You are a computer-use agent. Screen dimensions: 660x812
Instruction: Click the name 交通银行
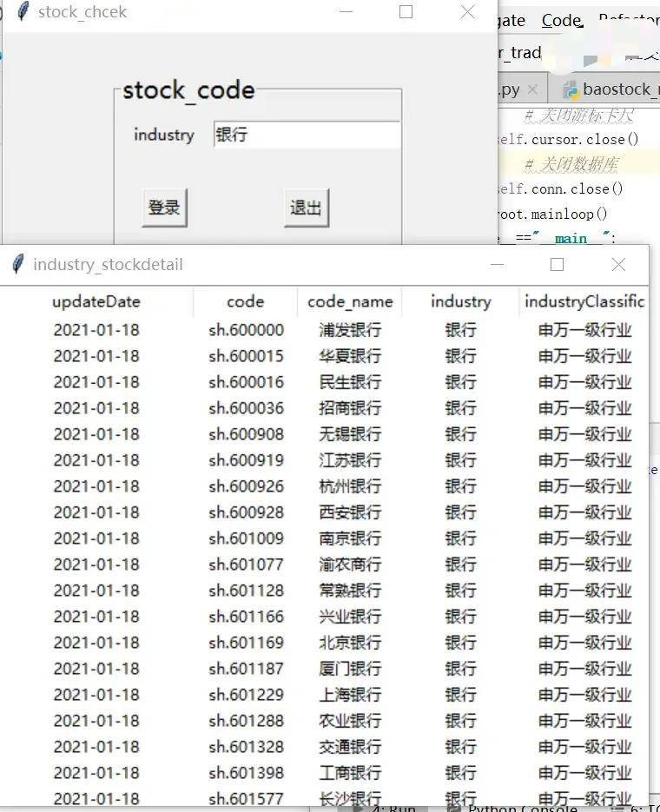(351, 746)
